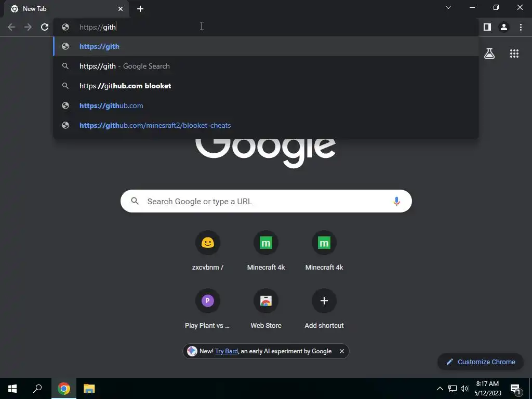Show hidden system tray icons
The height and width of the screenshot is (399, 532).
tap(440, 389)
